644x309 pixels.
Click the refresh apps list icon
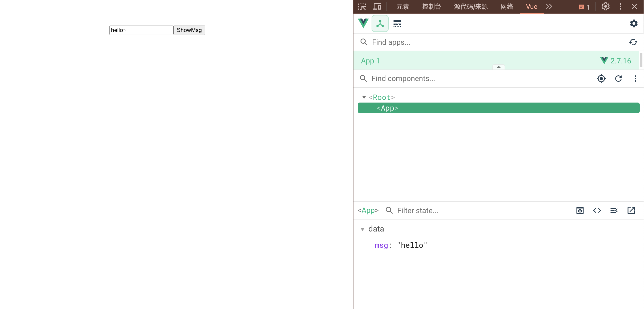[x=633, y=42]
